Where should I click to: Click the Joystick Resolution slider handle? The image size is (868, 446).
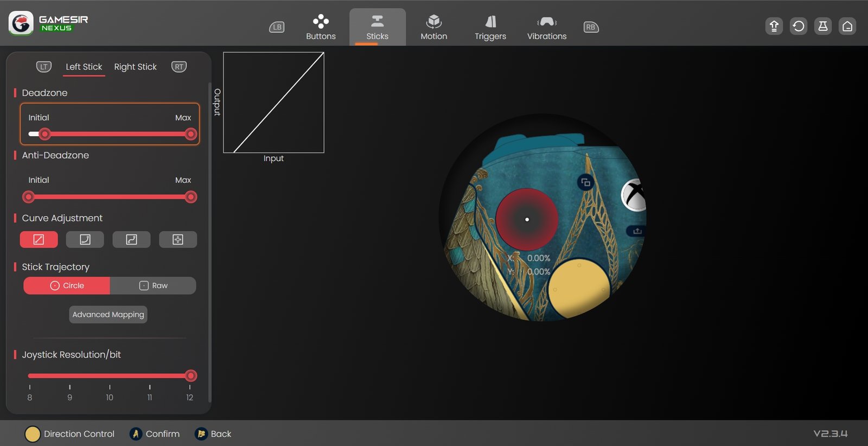pyautogui.click(x=190, y=375)
